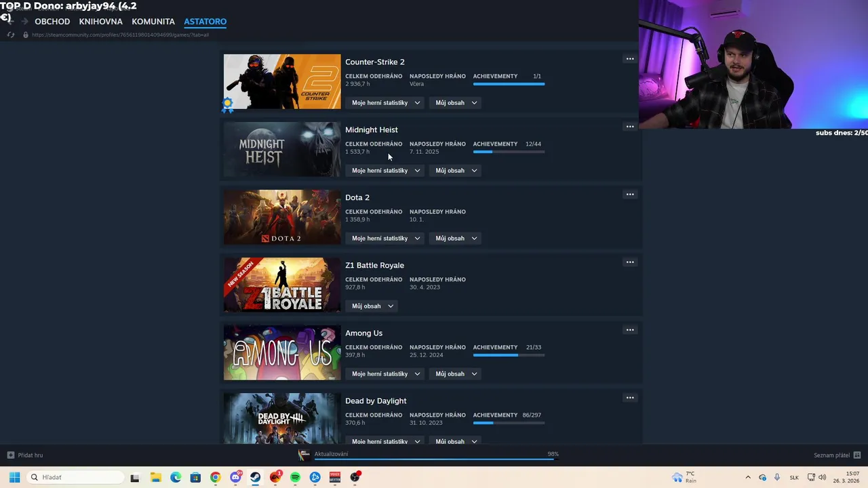This screenshot has height=488, width=868.
Task: Click the Midnight Heist achievement progress bar
Action: (x=509, y=152)
